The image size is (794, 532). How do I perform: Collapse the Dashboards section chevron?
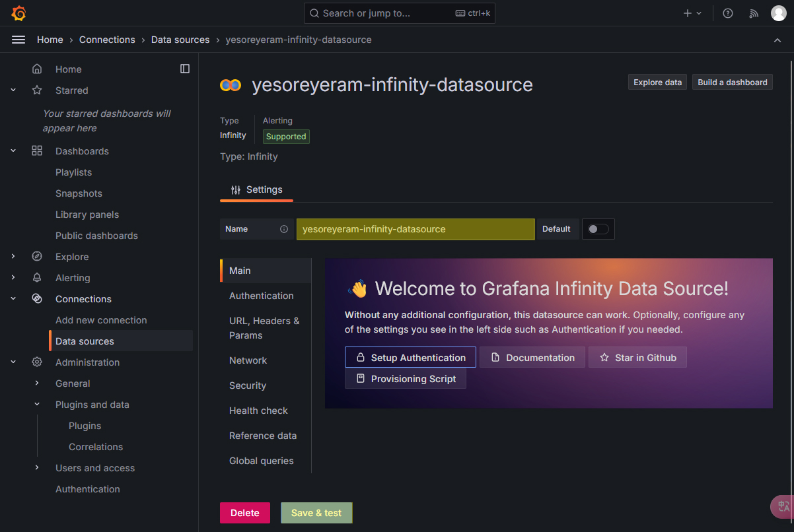point(13,151)
